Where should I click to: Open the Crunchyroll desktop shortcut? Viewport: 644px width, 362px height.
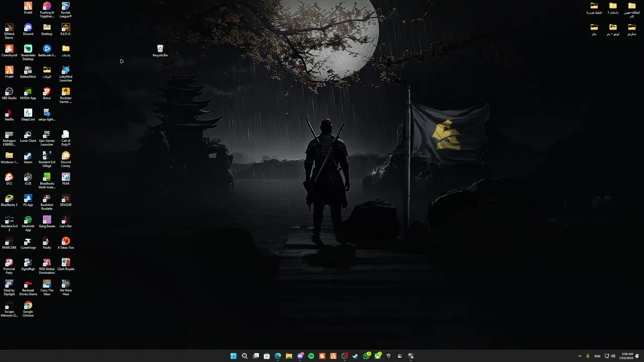pyautogui.click(x=9, y=51)
